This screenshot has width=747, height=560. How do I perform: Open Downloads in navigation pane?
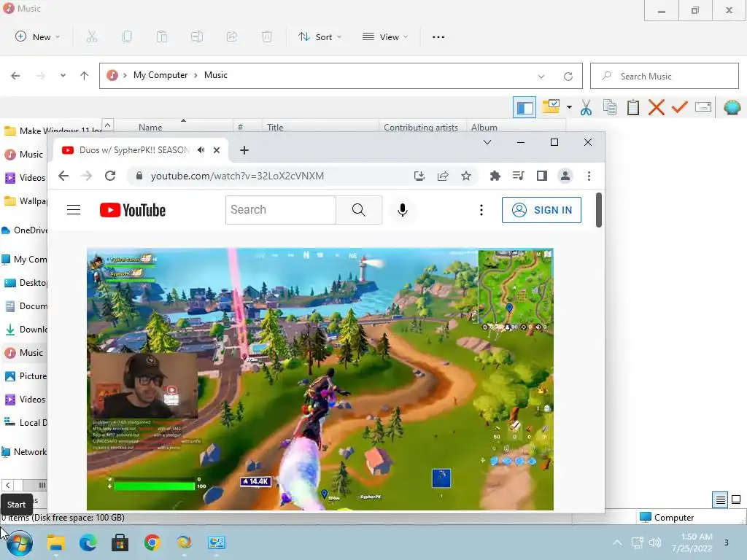tap(26, 330)
